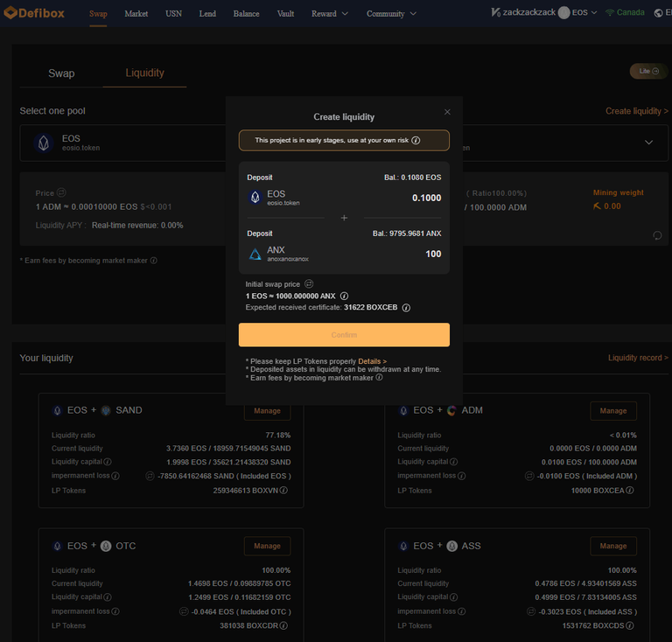Screen dimensions: 672x642
Task: Manage EOS + SAND liquidity
Action: [267, 411]
